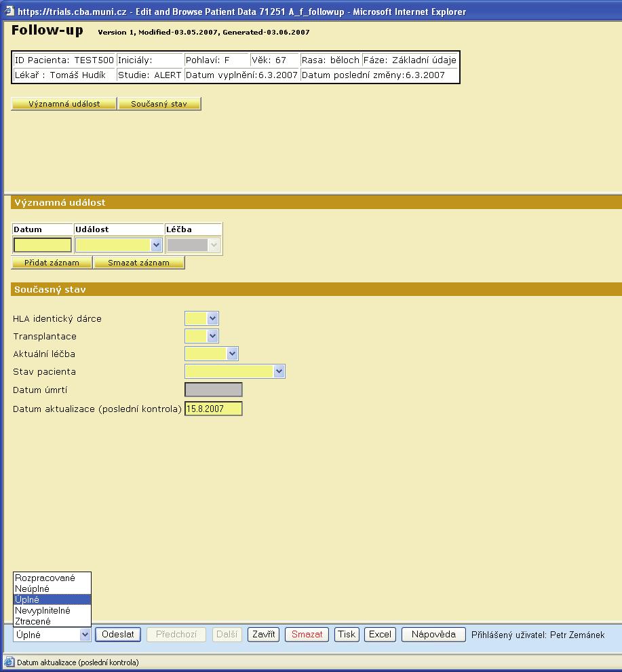Pick Nevyplnitelné from the status list
This screenshot has width=622, height=672.
52,610
